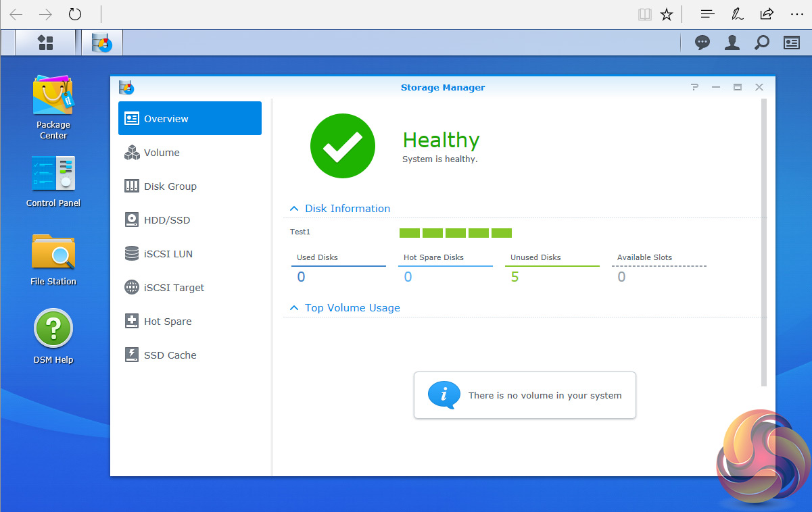This screenshot has width=812, height=512.
Task: Select Storage Manager icon in DSM taskbar
Action: pos(102,43)
